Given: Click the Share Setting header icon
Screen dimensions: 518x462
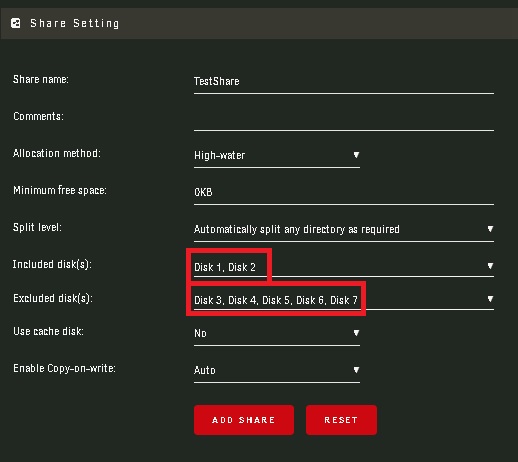Looking at the screenshot, I should click(16, 23).
